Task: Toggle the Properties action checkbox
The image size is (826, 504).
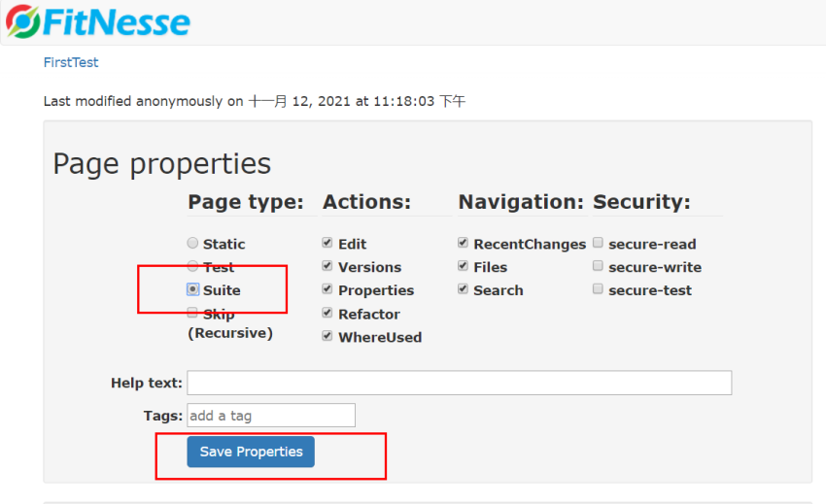Action: tap(327, 289)
